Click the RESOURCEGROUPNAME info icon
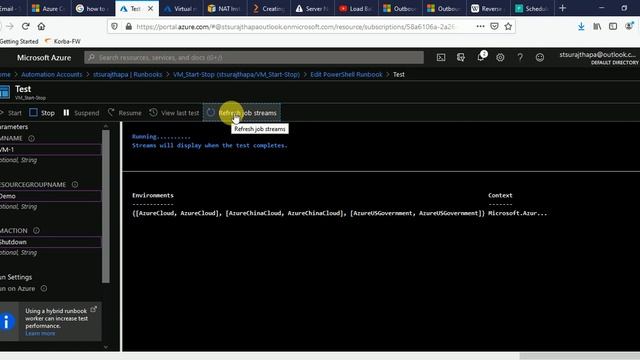This screenshot has height=360, width=640. (x=75, y=184)
